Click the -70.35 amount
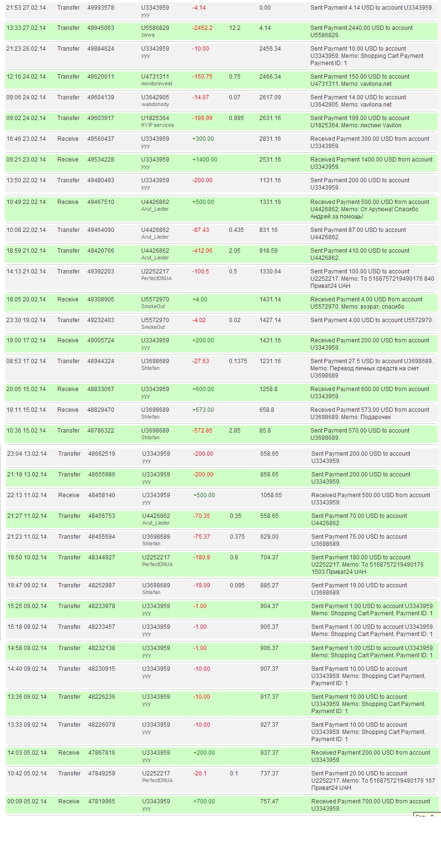The image size is (441, 868). [x=201, y=516]
